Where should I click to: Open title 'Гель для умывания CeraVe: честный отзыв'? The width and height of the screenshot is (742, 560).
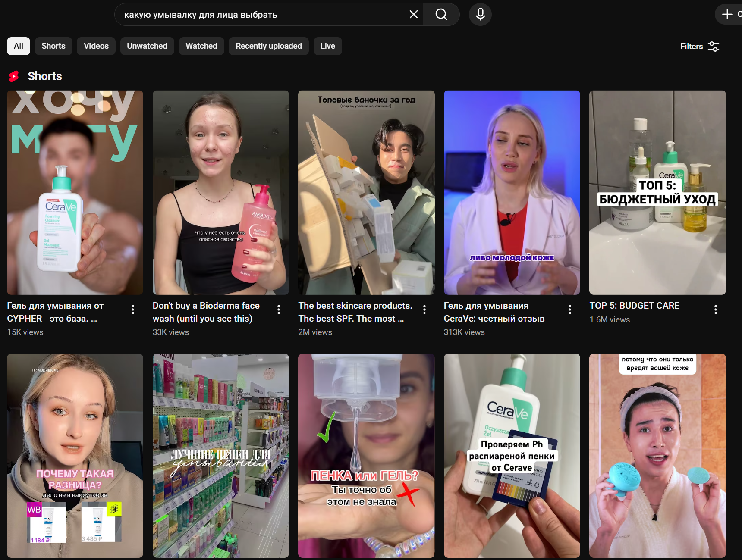click(494, 312)
